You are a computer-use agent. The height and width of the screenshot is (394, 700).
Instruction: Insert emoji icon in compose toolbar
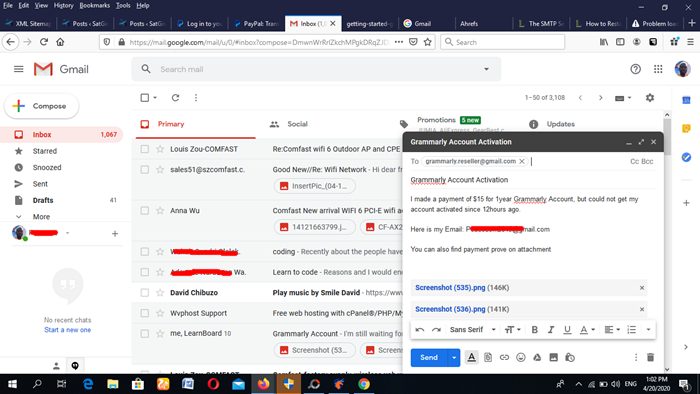click(521, 357)
